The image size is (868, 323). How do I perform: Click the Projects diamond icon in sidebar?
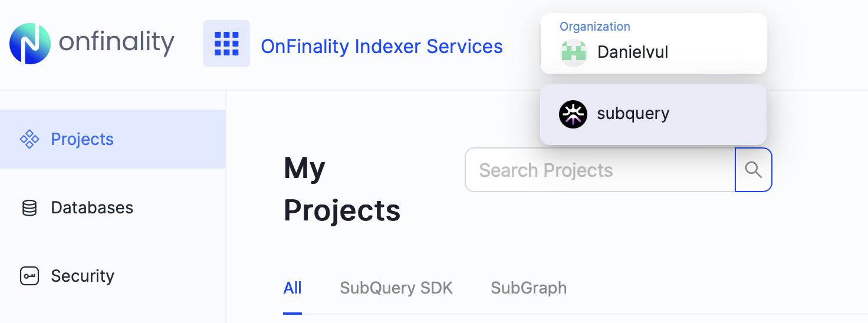point(29,139)
